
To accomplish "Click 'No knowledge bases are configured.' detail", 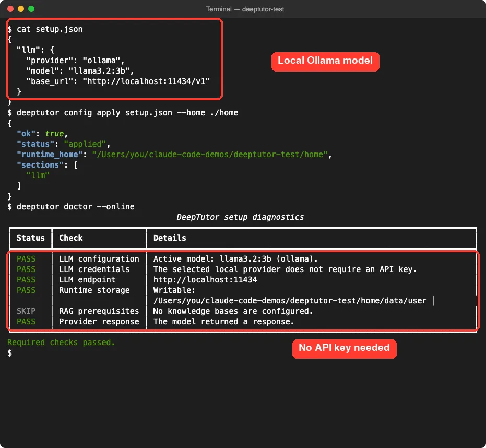I will 233,311.
